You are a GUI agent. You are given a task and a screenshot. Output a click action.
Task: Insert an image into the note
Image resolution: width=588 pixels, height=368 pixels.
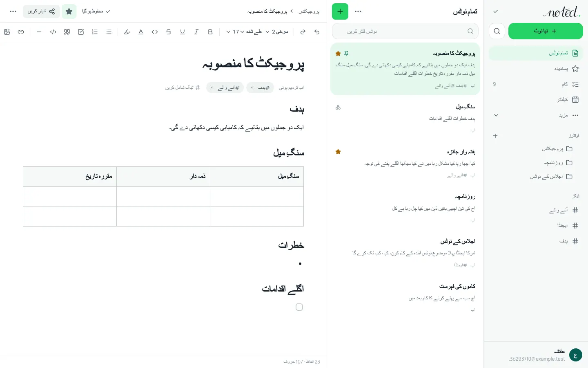click(7, 32)
